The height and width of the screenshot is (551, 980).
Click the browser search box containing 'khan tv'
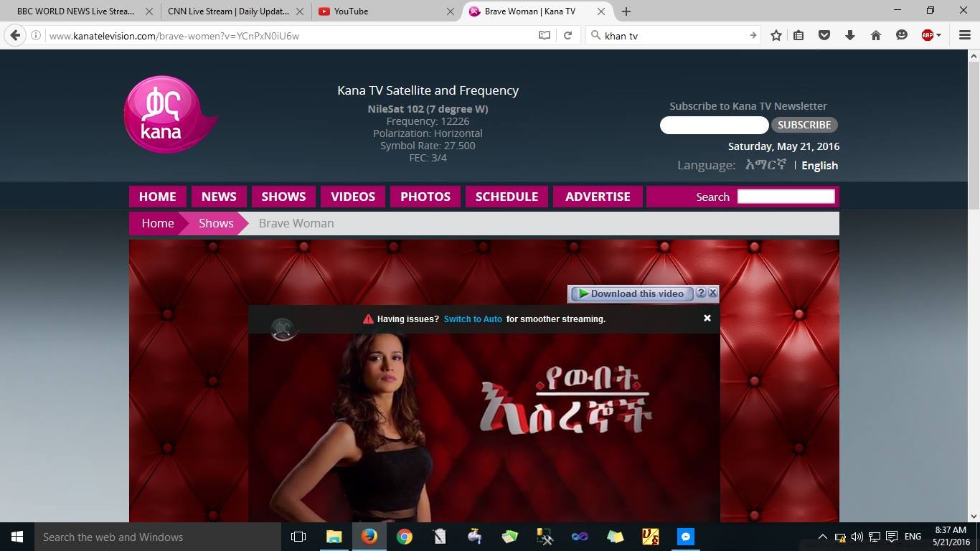coord(673,35)
